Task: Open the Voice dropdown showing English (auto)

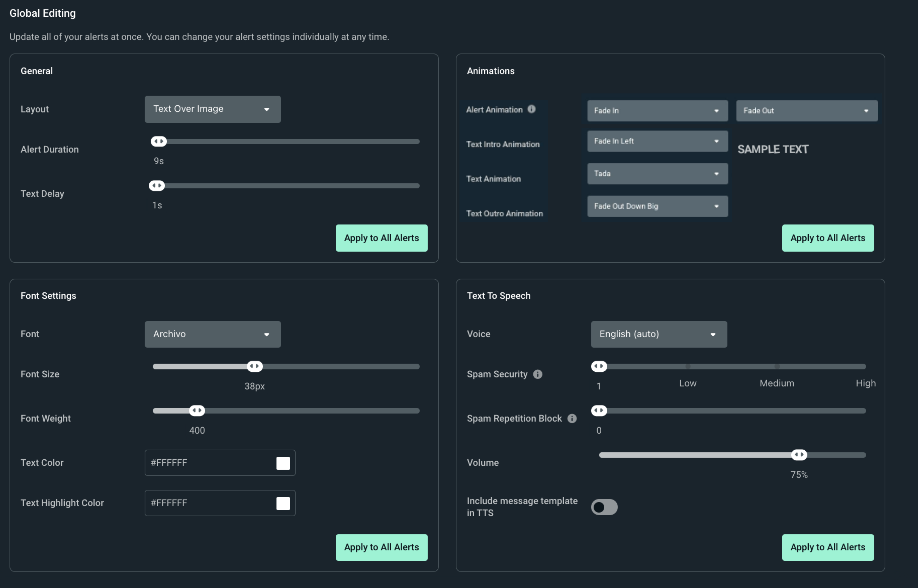Action: click(x=659, y=334)
